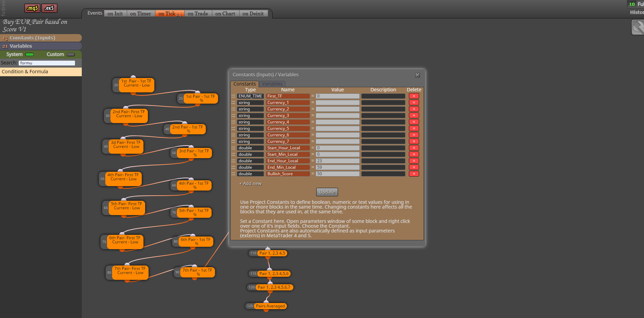
Task: Delete the Bullish_Score constant
Action: 414,174
